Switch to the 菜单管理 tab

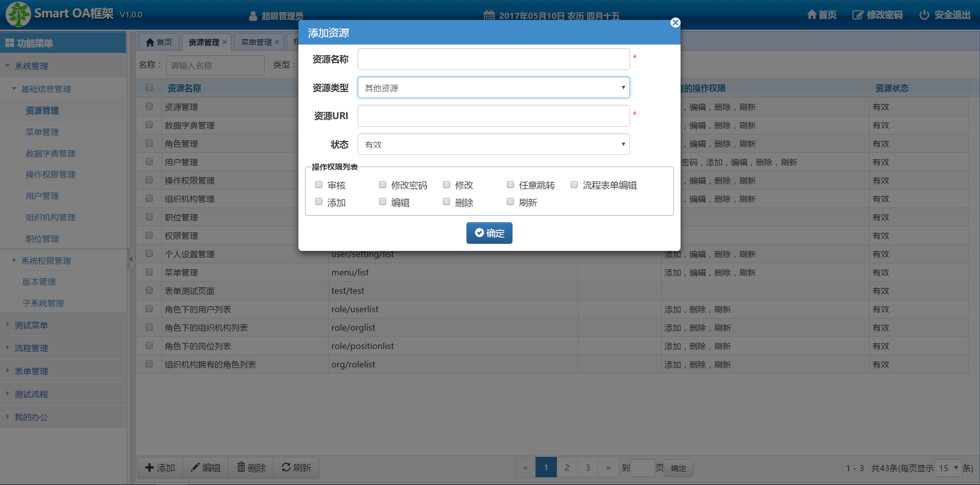pyautogui.click(x=256, y=42)
